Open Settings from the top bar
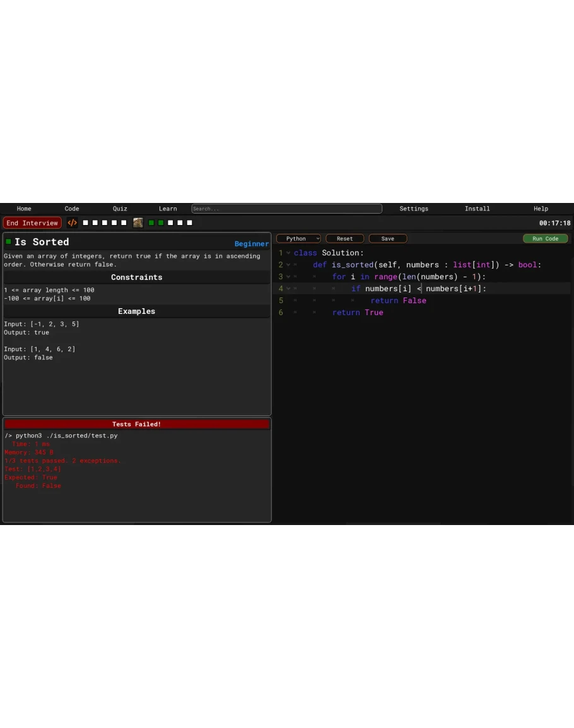Viewport: 574px width, 728px height. 414,209
